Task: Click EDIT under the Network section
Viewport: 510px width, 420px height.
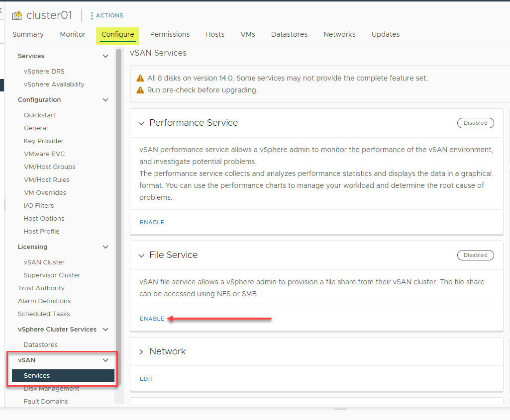Action: tap(146, 379)
